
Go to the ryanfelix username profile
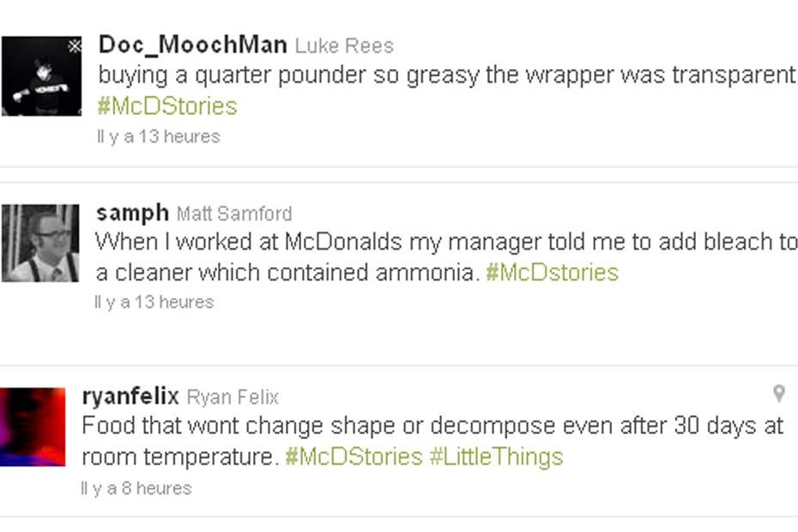pos(130,396)
